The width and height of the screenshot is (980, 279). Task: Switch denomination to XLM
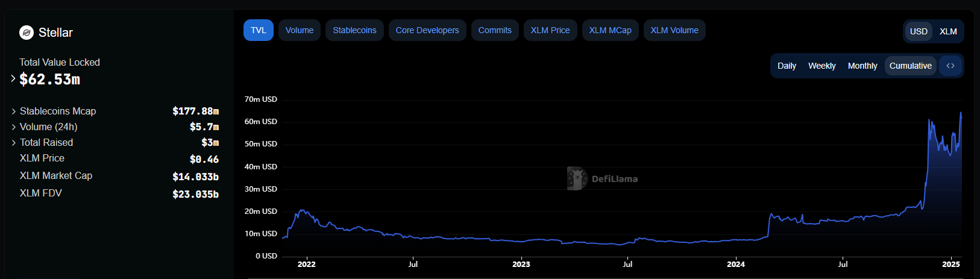[x=948, y=31]
